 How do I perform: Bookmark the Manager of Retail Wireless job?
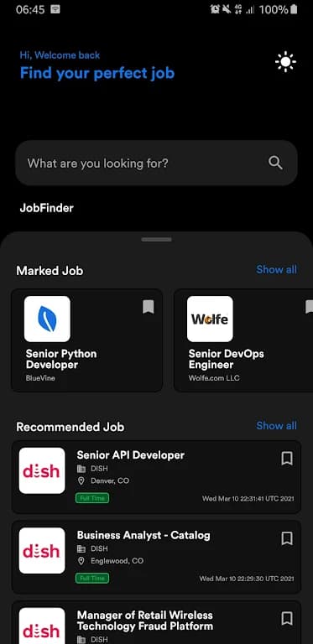point(287,618)
